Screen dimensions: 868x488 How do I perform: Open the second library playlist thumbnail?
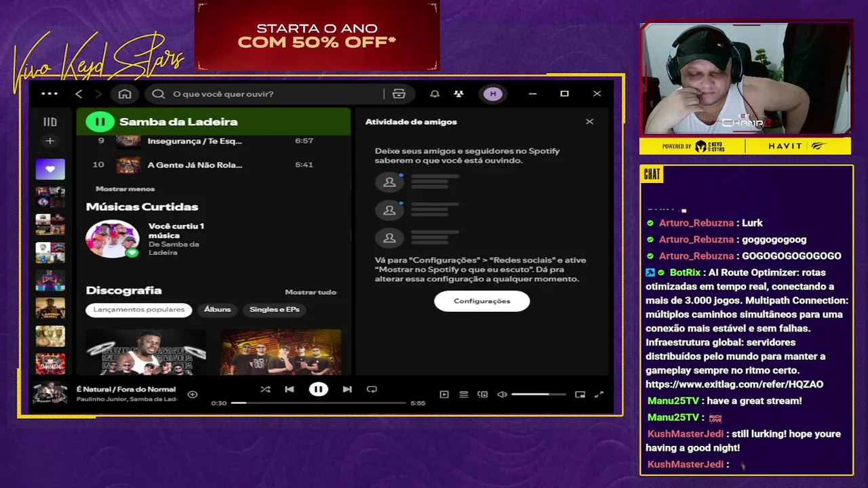(x=50, y=197)
